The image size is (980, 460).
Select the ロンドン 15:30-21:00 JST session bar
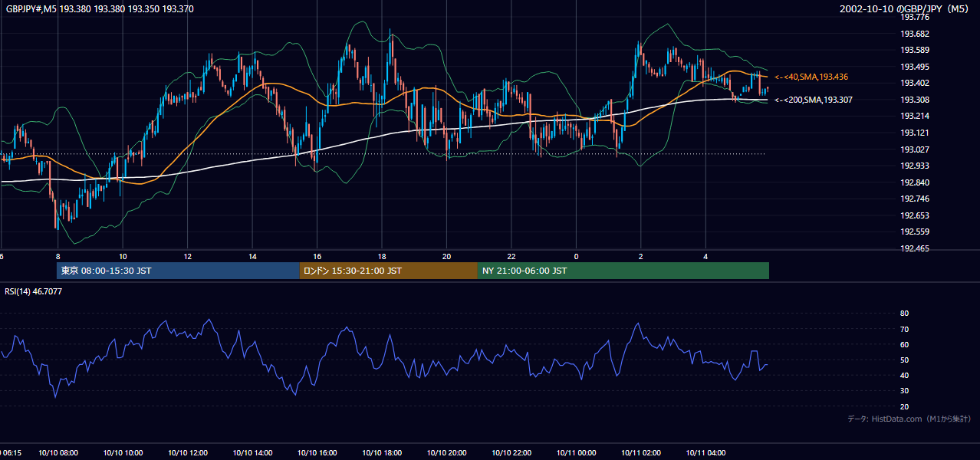(388, 271)
